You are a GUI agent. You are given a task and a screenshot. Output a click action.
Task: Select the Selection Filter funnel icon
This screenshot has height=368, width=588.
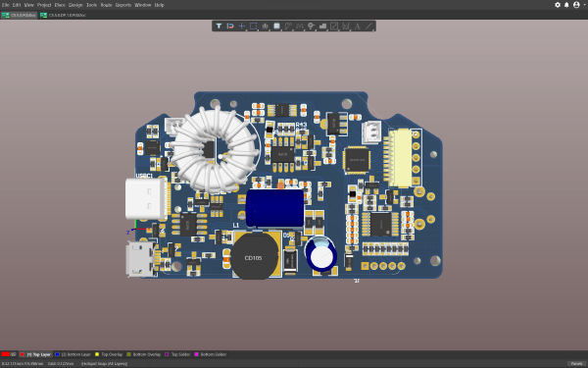coord(219,26)
